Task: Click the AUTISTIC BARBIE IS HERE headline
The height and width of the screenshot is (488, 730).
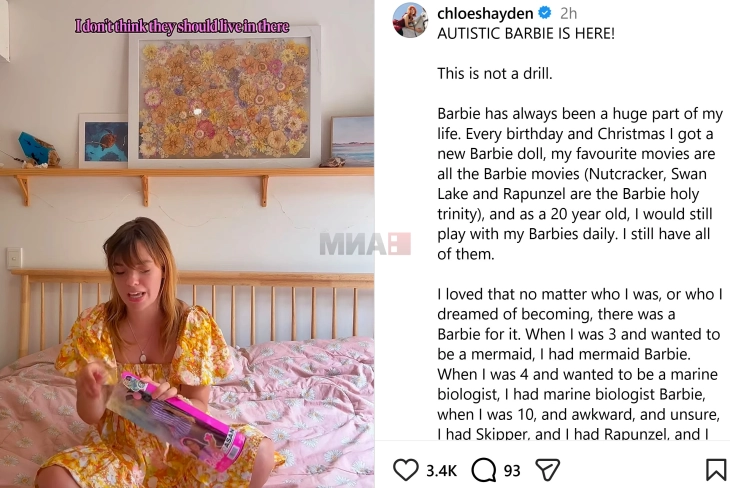Action: pyautogui.click(x=526, y=34)
